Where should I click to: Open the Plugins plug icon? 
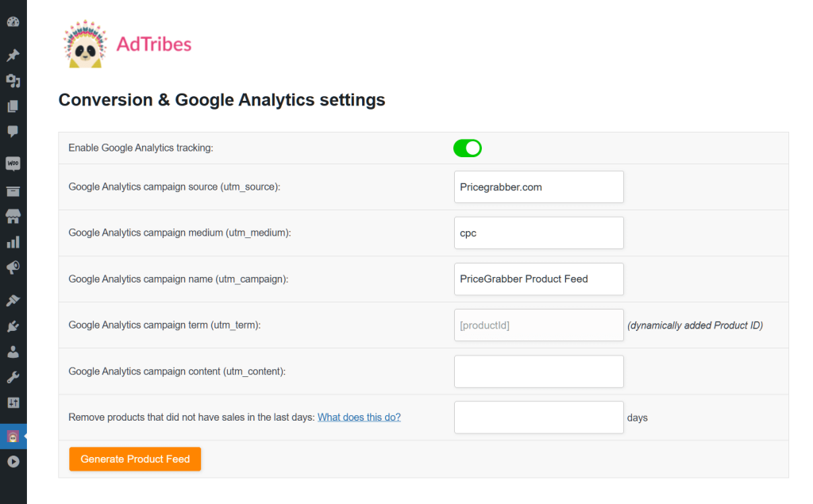click(x=13, y=326)
